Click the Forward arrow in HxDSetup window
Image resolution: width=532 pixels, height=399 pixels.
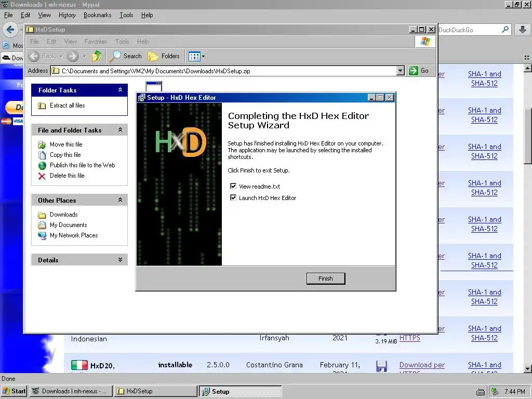(x=73, y=56)
